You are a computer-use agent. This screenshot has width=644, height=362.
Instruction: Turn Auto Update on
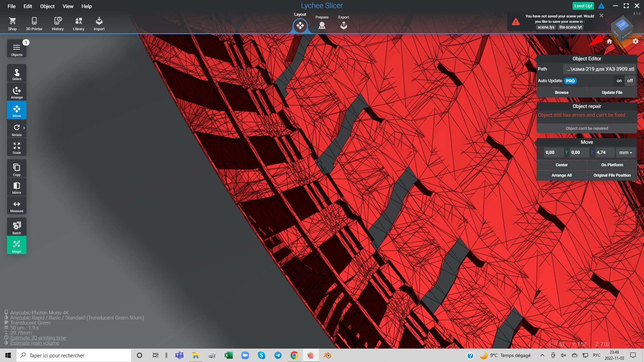click(619, 81)
